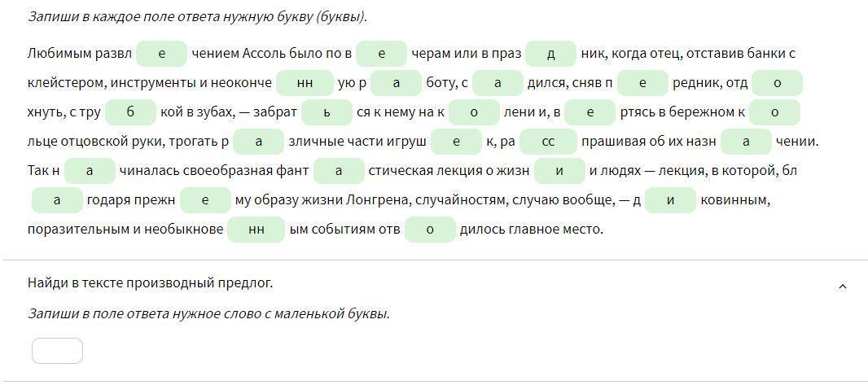The image size is (868, 385).
Task: Select the 'нн' field in the word 'необыкнове_ым'
Action: point(256,230)
